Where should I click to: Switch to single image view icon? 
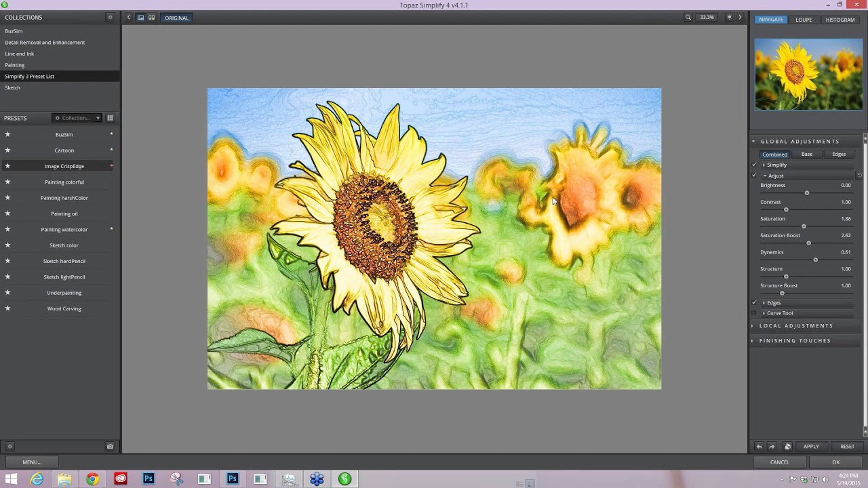140,18
